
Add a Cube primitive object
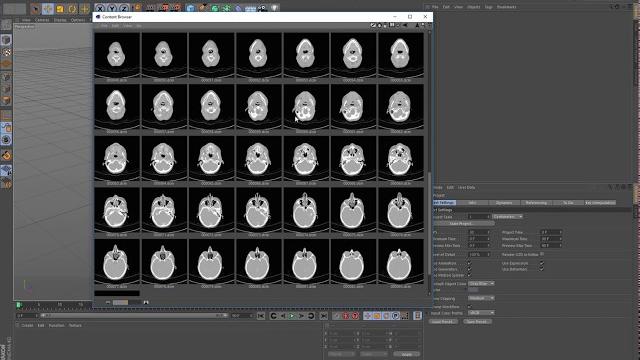190,7
